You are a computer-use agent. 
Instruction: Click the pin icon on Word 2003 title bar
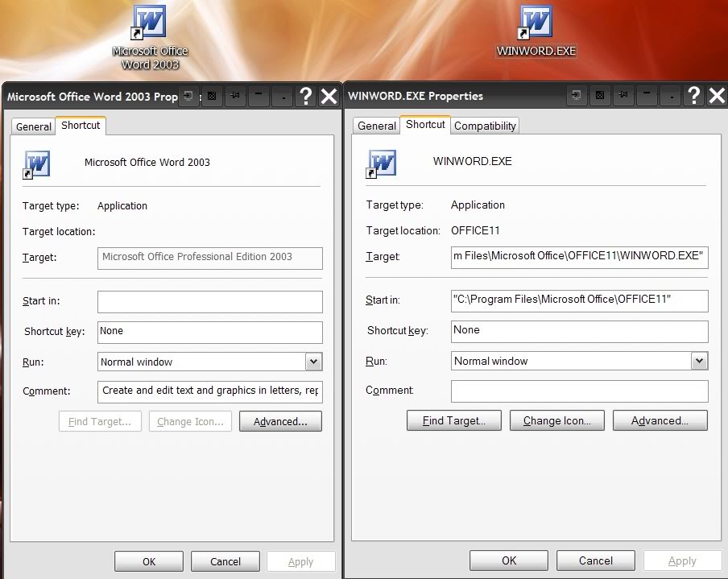[x=234, y=96]
